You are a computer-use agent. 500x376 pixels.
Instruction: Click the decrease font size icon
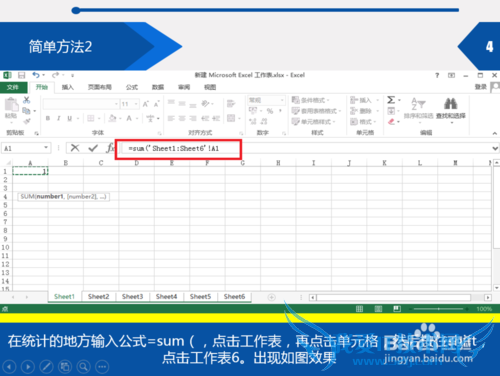point(157,104)
